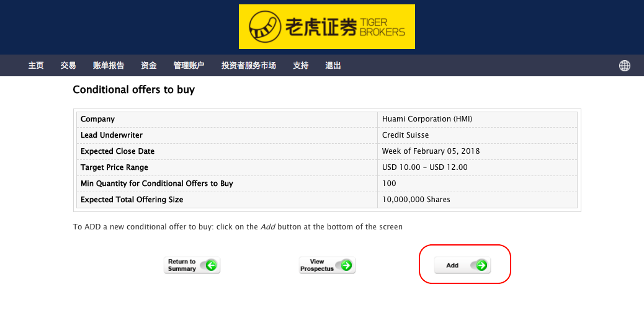Select the 'Company' row label
The image size is (644, 310).
98,119
